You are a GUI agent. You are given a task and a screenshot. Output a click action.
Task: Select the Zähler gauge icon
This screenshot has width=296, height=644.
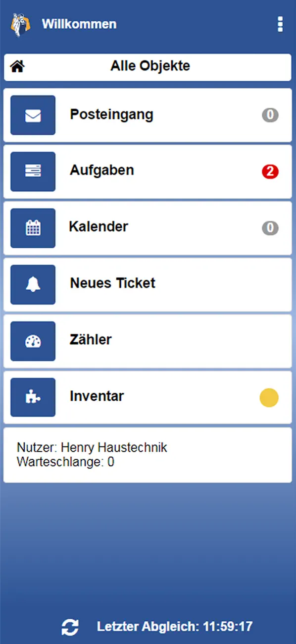(x=33, y=341)
